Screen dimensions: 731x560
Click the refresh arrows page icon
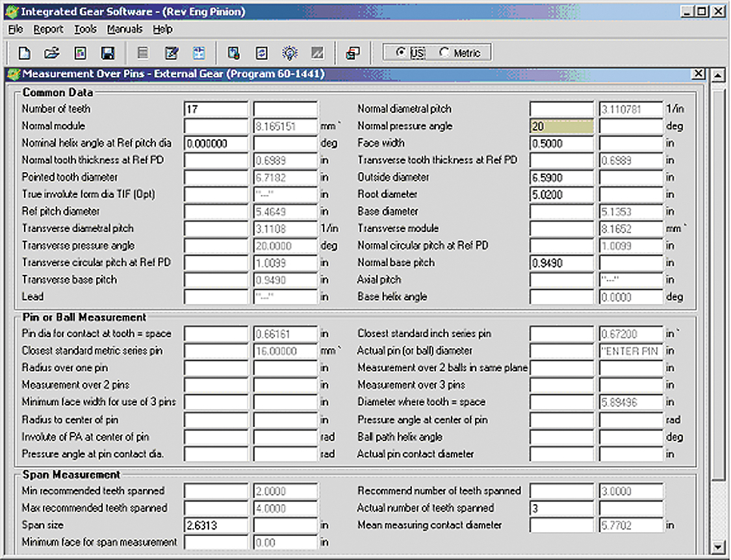pyautogui.click(x=262, y=53)
